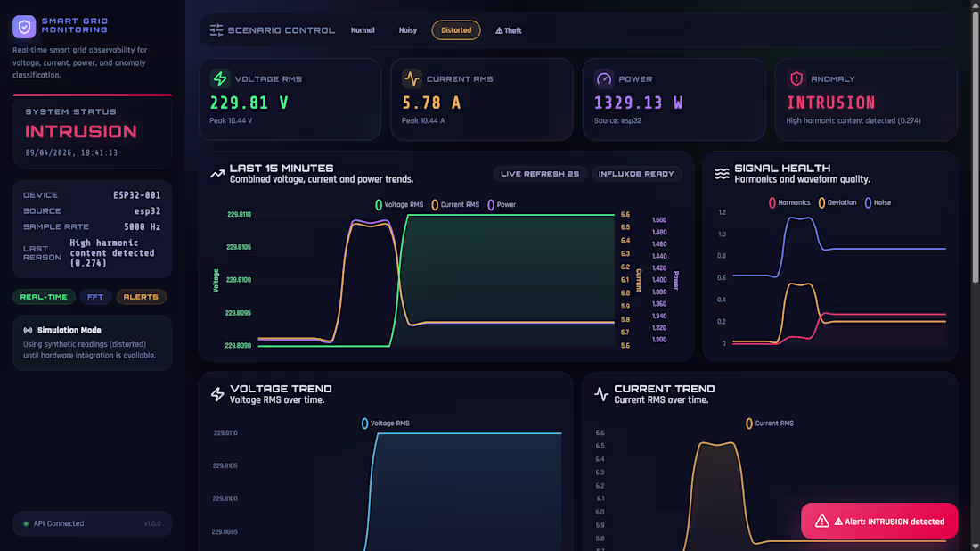Select the Normal scenario

point(363,30)
